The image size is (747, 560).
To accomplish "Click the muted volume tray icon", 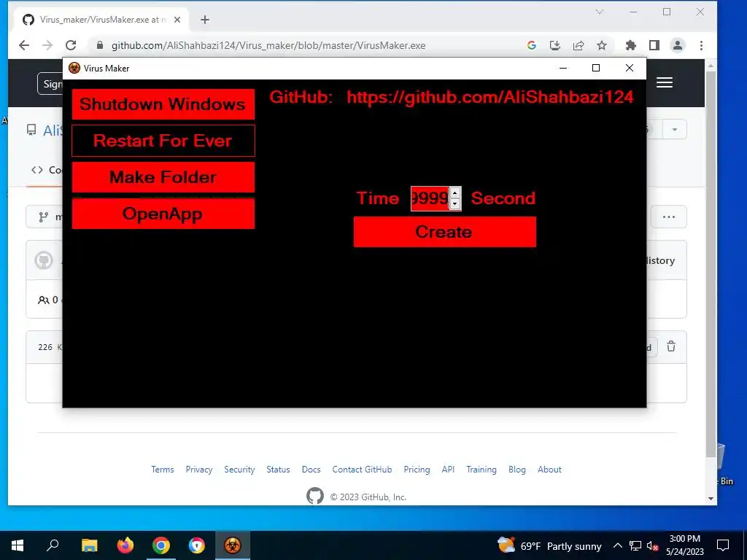I will click(652, 546).
